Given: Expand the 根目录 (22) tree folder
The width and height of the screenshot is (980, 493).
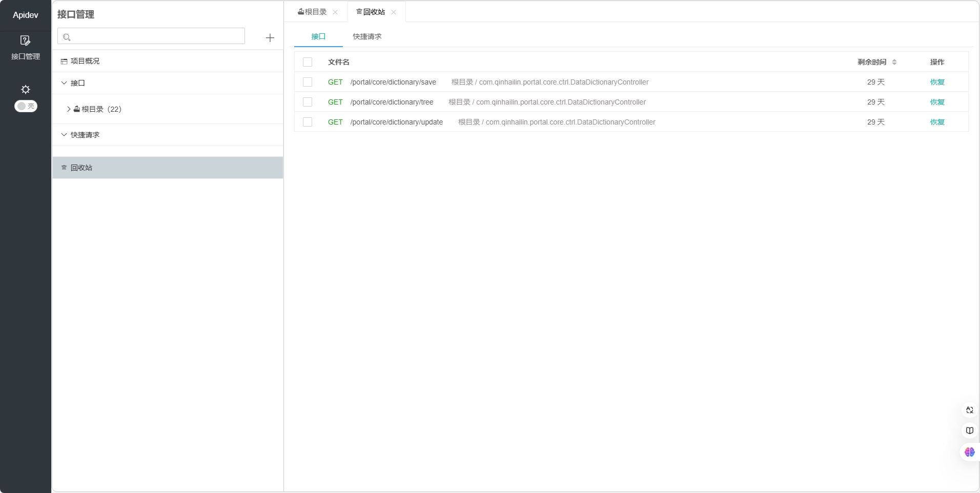Looking at the screenshot, I should tap(69, 109).
